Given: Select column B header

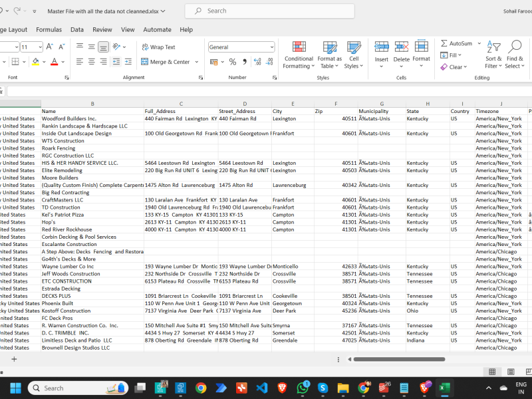Looking at the screenshot, I should (x=92, y=104).
